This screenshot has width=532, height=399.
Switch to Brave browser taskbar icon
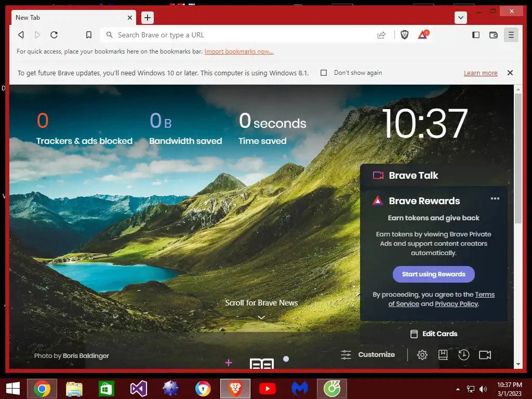click(235, 389)
